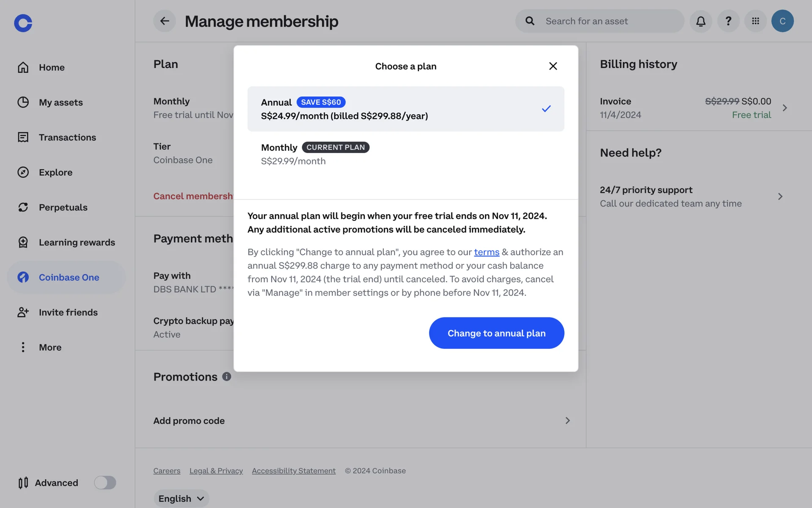Open the help question mark icon
The width and height of the screenshot is (812, 508).
[x=728, y=21]
